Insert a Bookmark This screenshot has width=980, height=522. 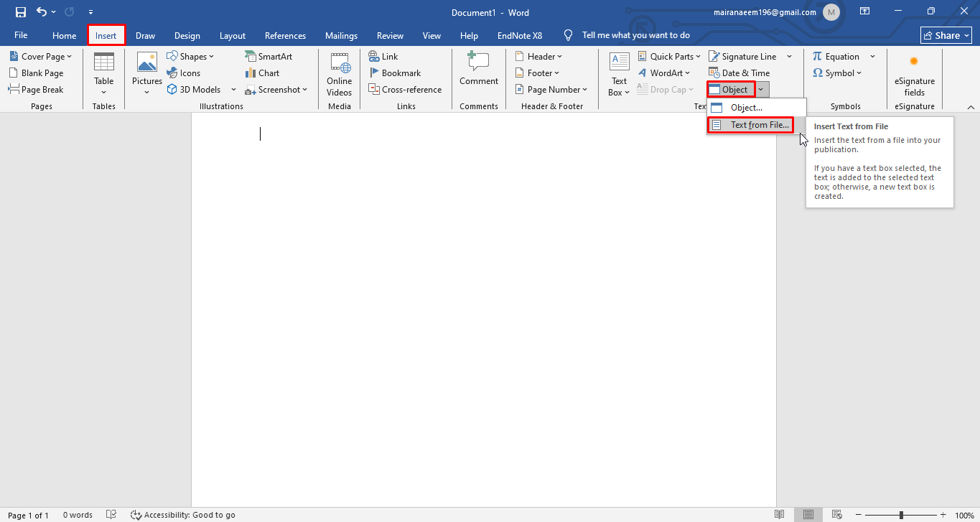tap(395, 73)
